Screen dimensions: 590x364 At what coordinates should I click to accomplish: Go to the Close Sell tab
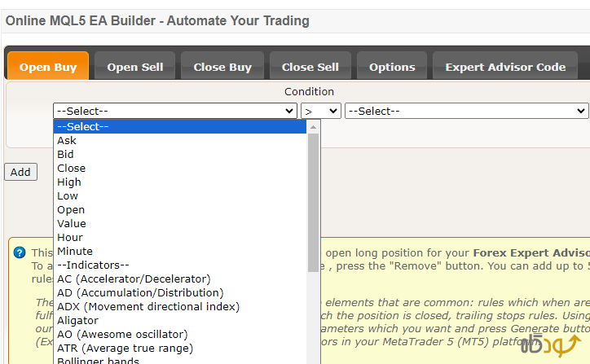[x=310, y=67]
